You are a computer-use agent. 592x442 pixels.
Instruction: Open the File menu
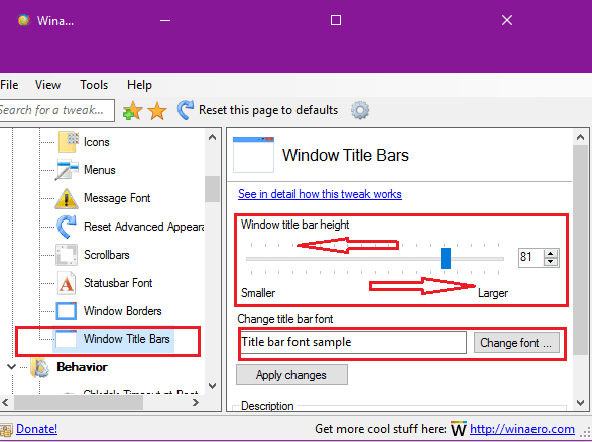pyautogui.click(x=9, y=85)
